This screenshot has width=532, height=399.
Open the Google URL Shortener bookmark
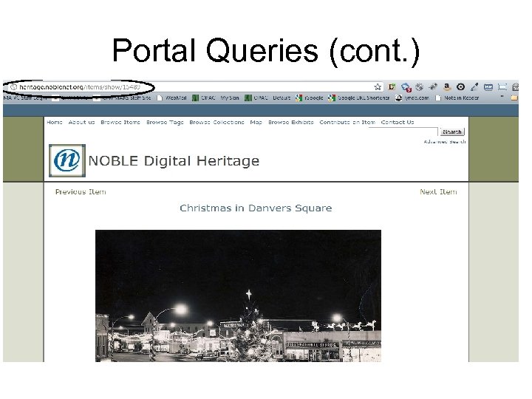click(x=358, y=98)
